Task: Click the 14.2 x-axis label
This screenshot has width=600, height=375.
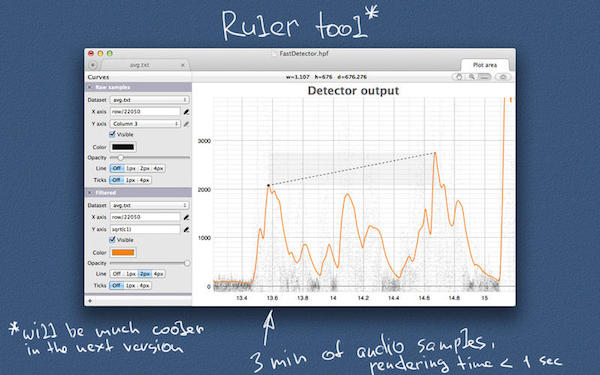Action: 363,298
